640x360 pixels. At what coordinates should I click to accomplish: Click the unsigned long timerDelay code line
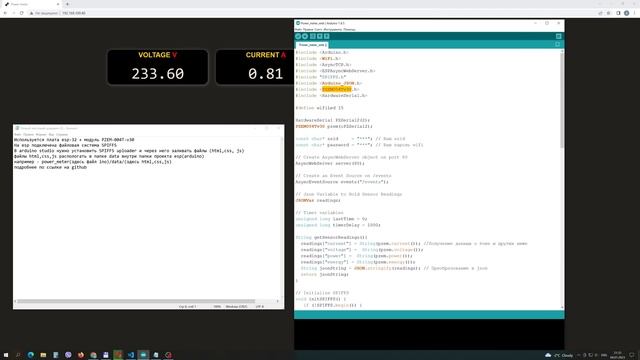[338, 225]
